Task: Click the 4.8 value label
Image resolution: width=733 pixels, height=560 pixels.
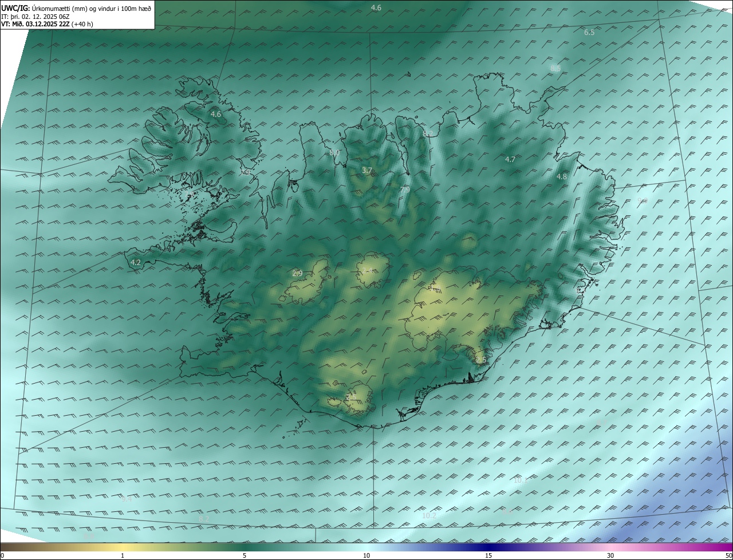Action: pyautogui.click(x=562, y=177)
